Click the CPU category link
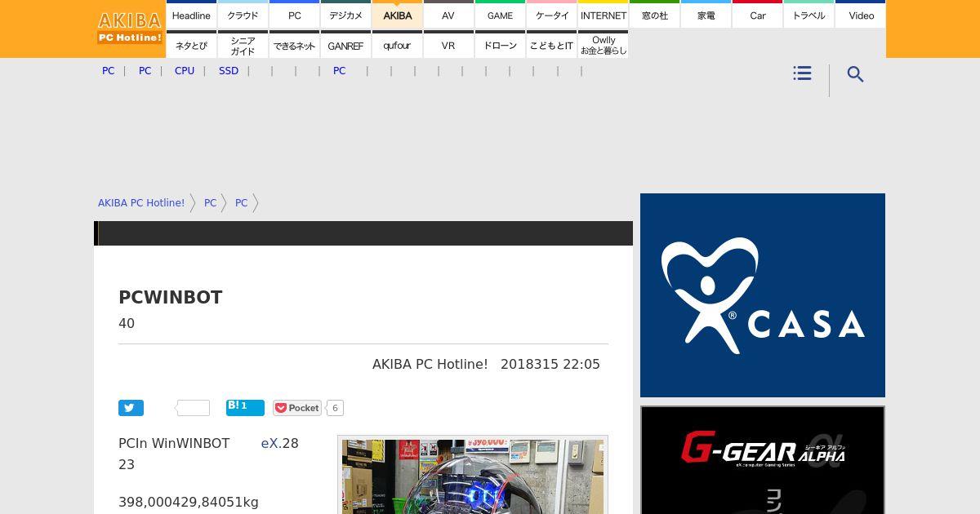The image size is (980, 514). [x=185, y=71]
